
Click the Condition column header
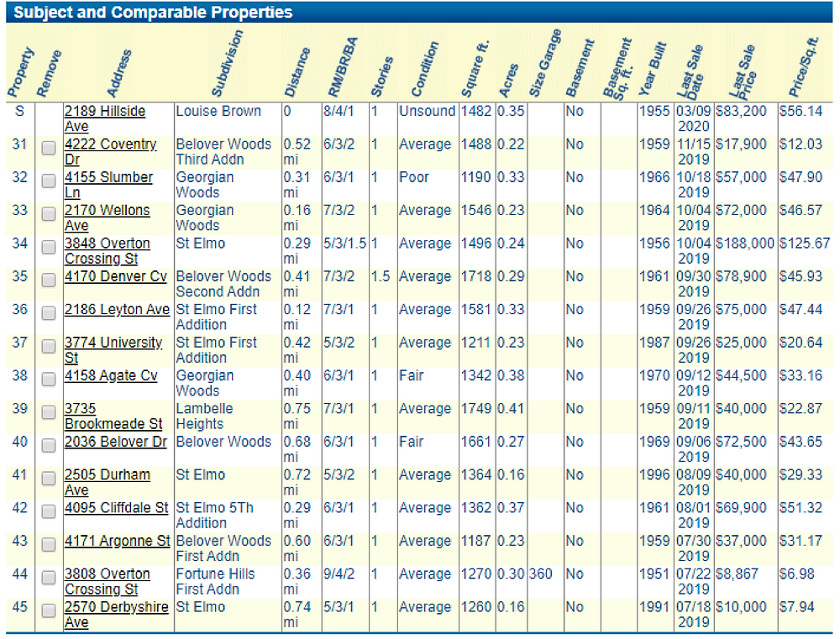[x=425, y=69]
